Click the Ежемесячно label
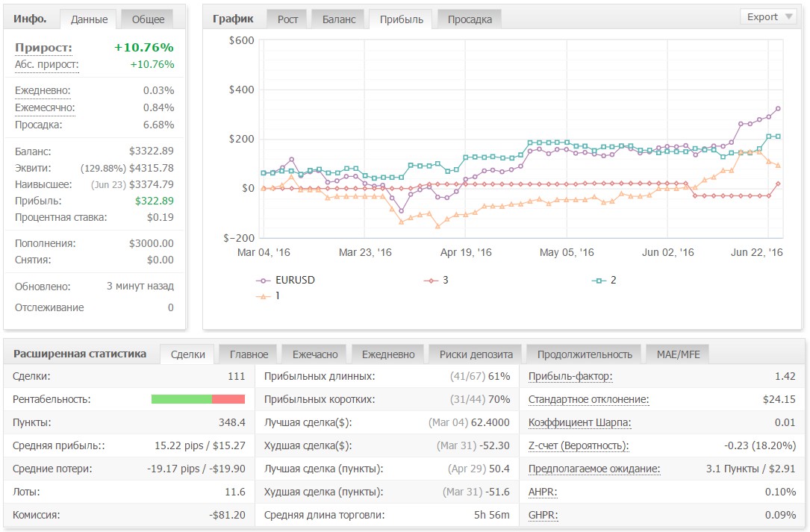The image size is (810, 532). click(x=45, y=107)
